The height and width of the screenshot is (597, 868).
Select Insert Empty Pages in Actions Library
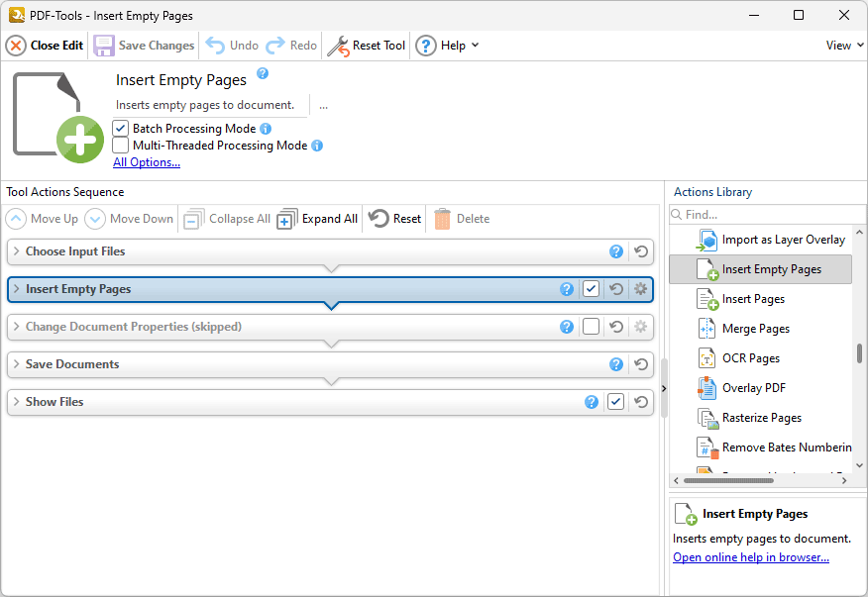[760, 269]
